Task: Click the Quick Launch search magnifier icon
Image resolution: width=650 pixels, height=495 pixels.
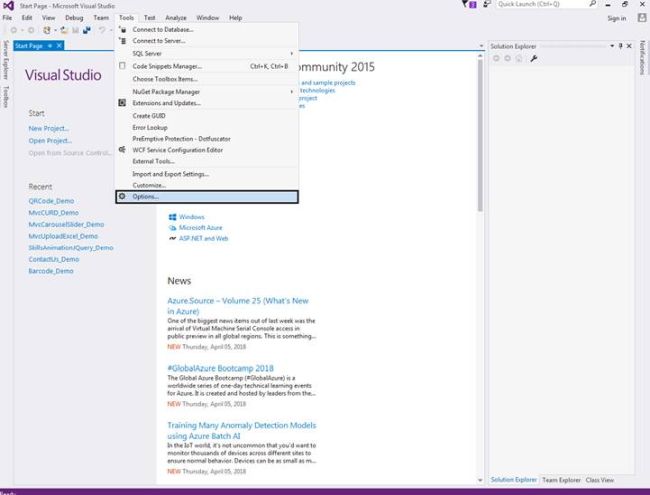Action: pyautogui.click(x=593, y=4)
